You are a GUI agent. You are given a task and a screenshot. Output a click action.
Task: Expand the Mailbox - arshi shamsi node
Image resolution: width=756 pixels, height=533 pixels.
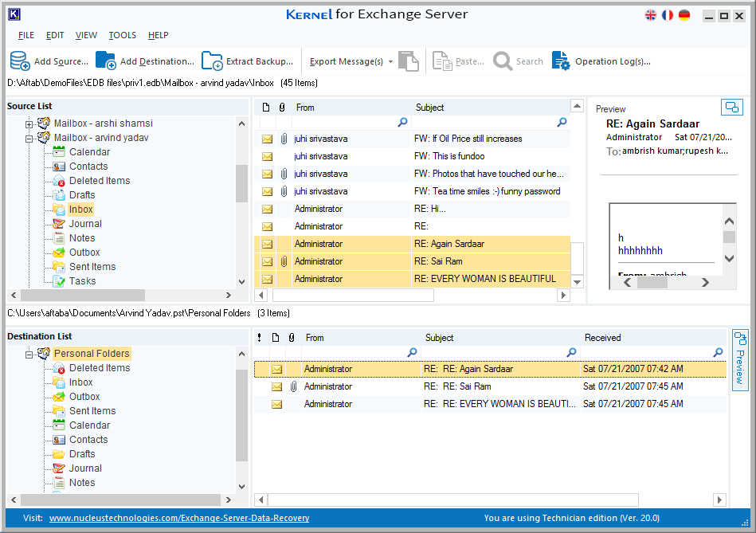point(29,124)
